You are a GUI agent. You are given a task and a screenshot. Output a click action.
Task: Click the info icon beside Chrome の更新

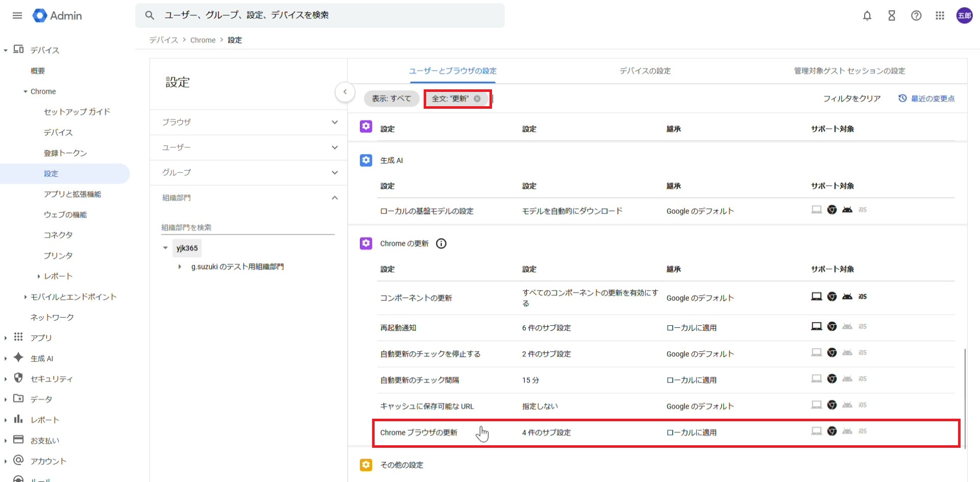[x=441, y=244]
